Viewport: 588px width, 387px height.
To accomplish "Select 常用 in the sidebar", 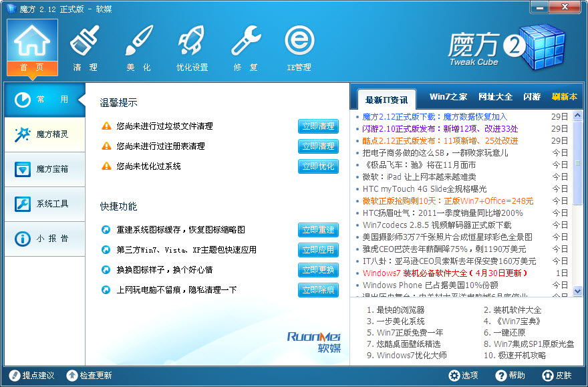I will tap(45, 100).
